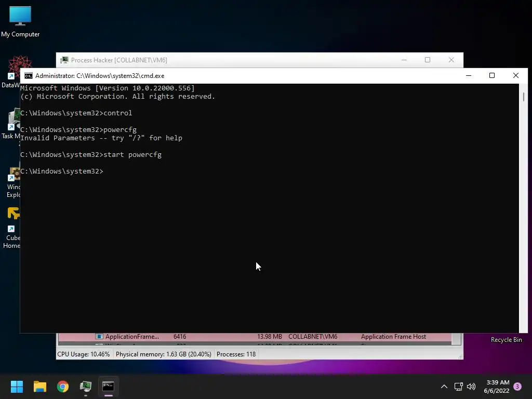The height and width of the screenshot is (399, 532).
Task: Click PID 6416 in Process Hacker
Action: (x=179, y=337)
